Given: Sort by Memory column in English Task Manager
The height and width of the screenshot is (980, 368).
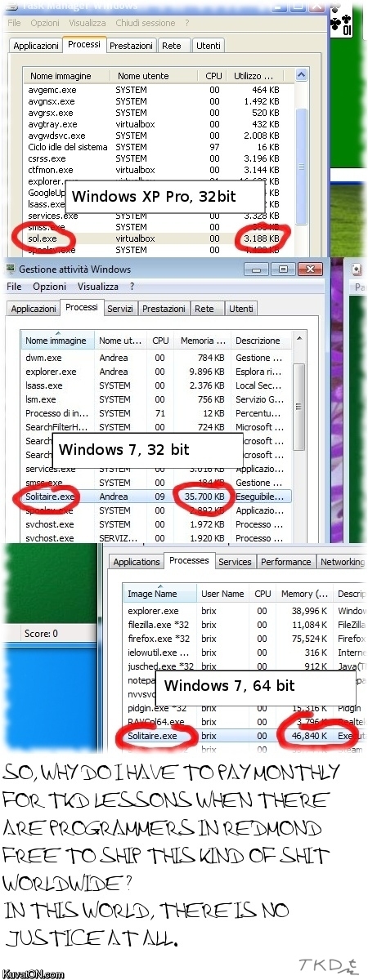Looking at the screenshot, I should (304, 594).
